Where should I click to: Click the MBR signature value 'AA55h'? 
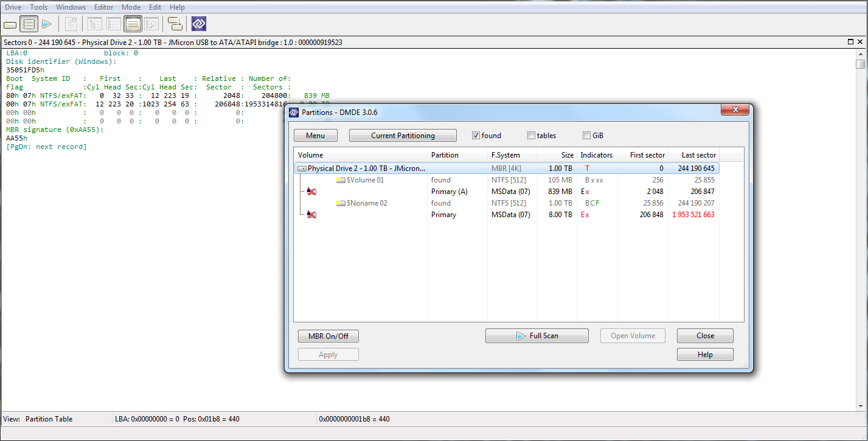pyautogui.click(x=16, y=138)
